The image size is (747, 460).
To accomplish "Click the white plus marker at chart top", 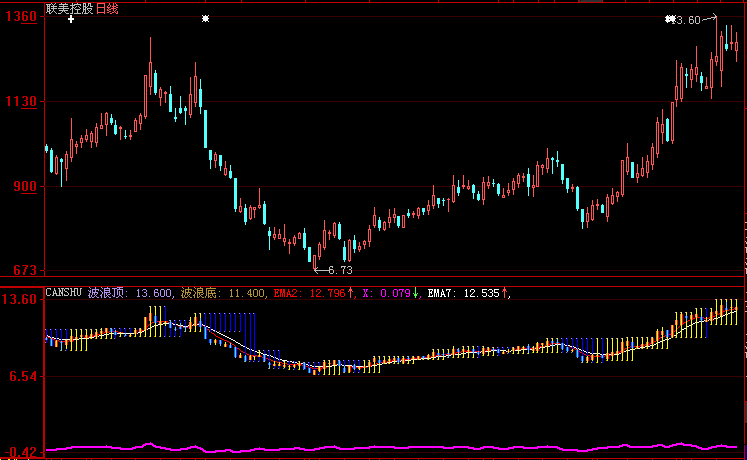I will point(71,19).
